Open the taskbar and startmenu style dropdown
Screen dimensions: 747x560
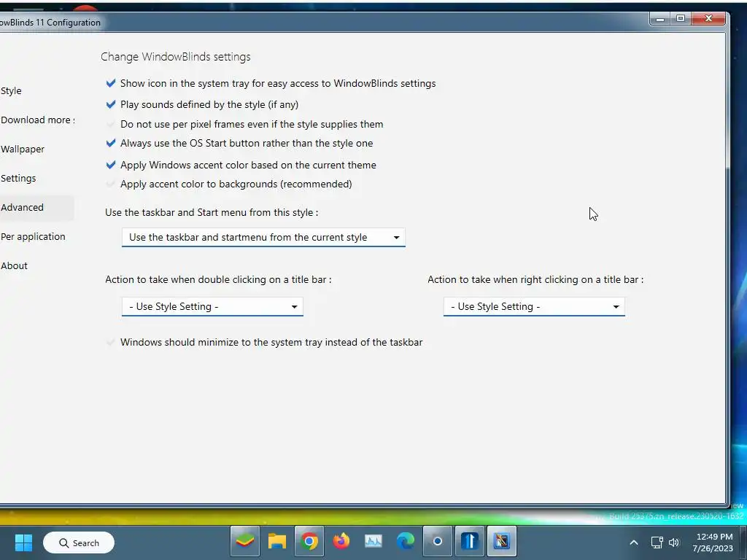[263, 237]
